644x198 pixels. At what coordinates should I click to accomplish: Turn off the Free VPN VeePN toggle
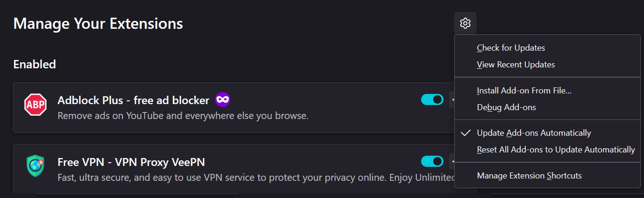click(x=432, y=161)
